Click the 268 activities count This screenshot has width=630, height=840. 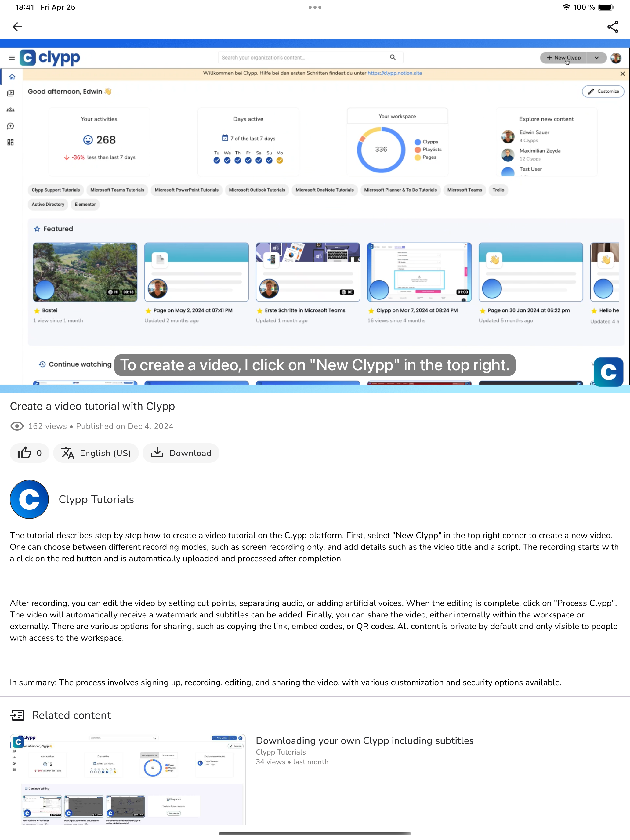click(x=106, y=140)
